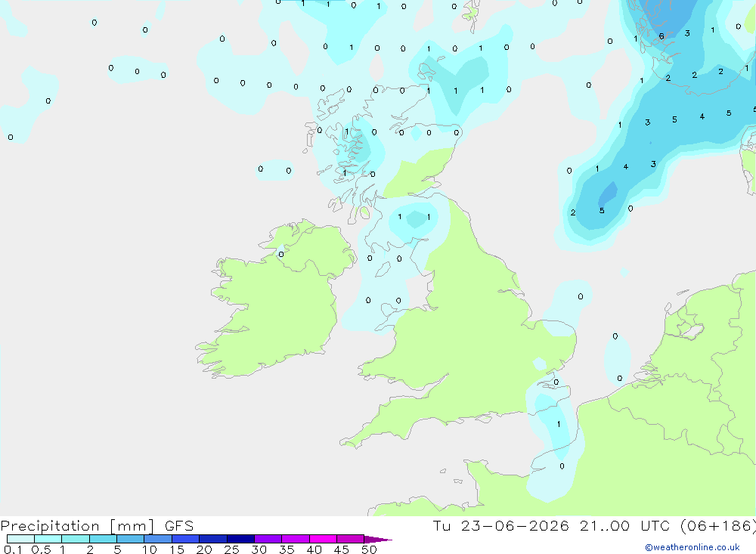Select the legend swatch for 30 to 35 mm

268,539
